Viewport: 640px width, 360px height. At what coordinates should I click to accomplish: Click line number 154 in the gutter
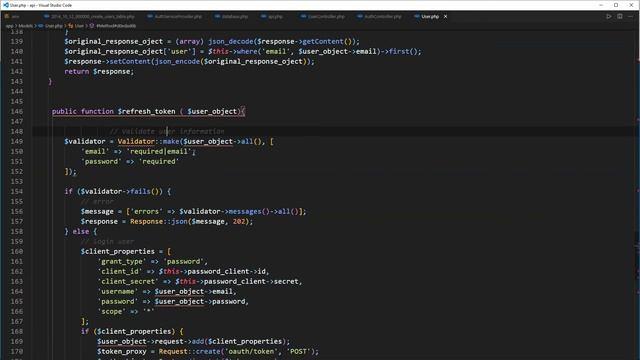click(16, 191)
